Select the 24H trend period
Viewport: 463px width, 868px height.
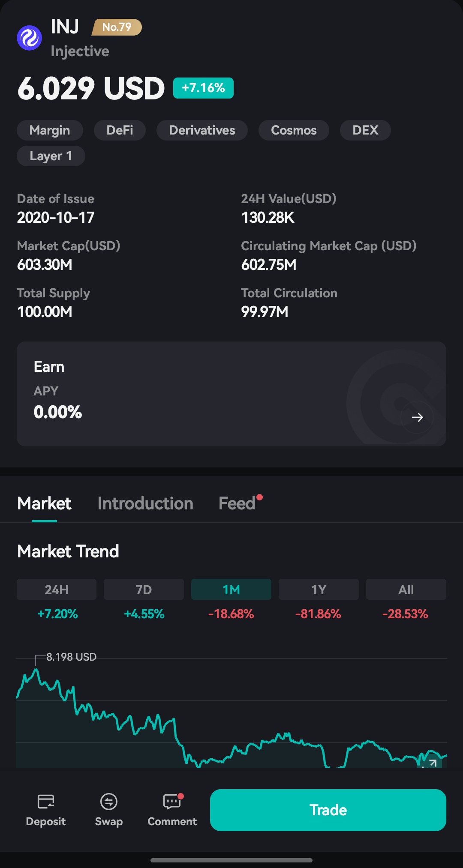57,590
